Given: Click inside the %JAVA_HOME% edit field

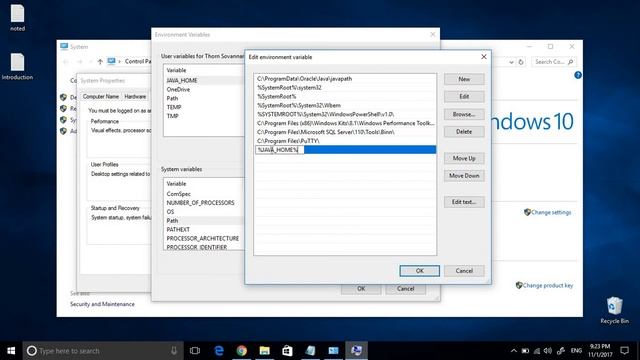Looking at the screenshot, I should coord(280,150).
